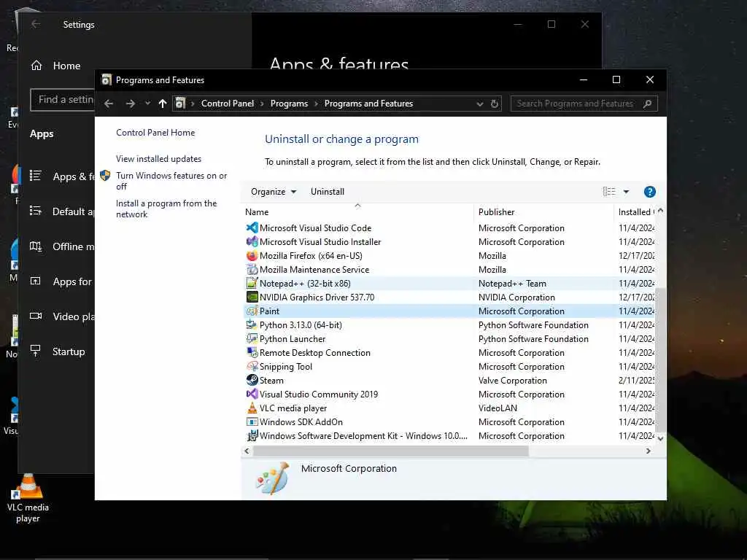The image size is (747, 560).
Task: Open VLC media player desktop shortcut
Action: click(28, 499)
